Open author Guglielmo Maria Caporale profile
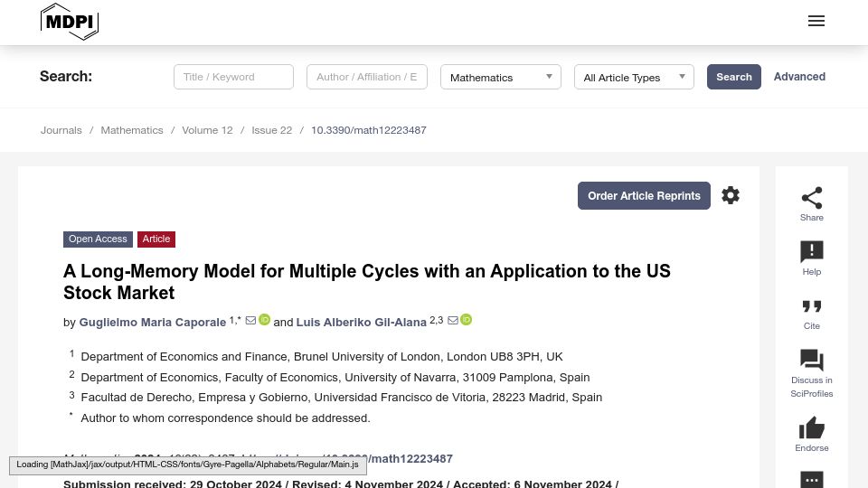 (153, 322)
